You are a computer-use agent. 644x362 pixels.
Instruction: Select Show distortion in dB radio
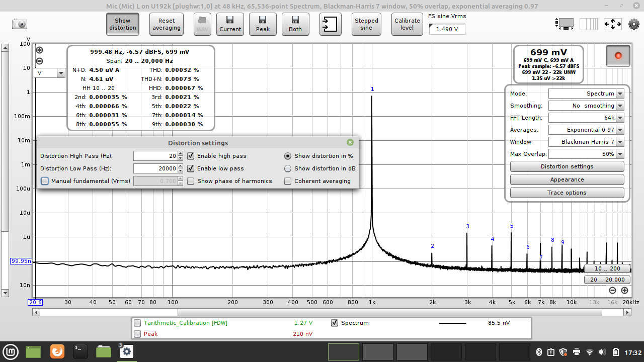(288, 168)
